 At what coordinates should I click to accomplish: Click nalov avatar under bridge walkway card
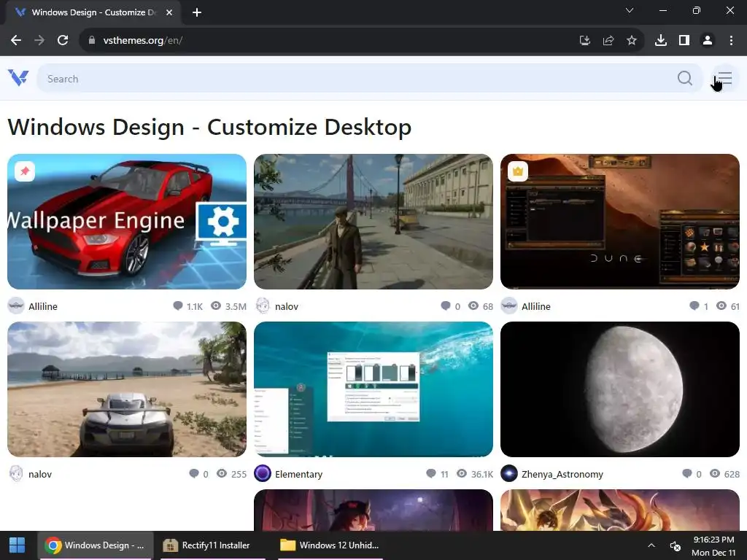[263, 306]
